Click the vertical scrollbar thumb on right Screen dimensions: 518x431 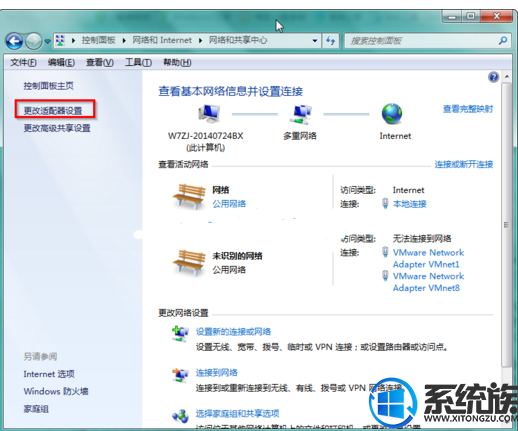506,225
